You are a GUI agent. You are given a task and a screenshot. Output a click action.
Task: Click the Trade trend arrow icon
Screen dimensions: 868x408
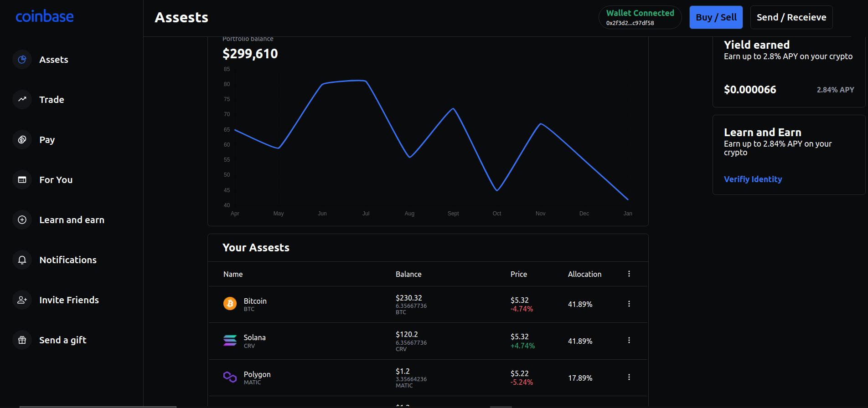click(x=22, y=99)
